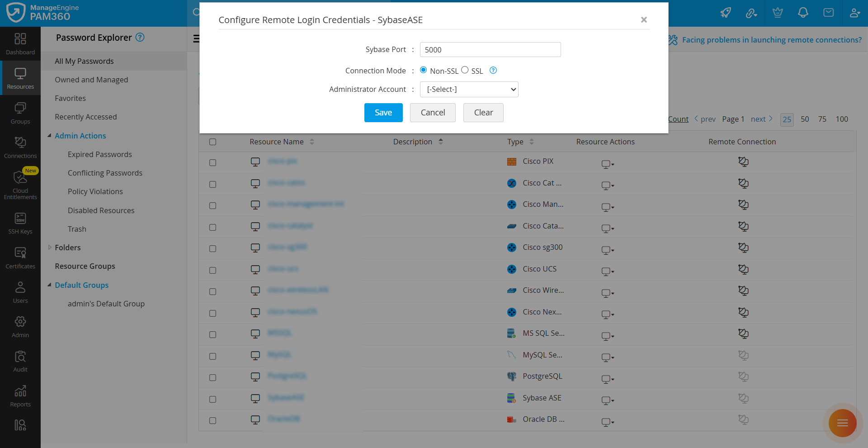Select the SSL connection mode

465,70
